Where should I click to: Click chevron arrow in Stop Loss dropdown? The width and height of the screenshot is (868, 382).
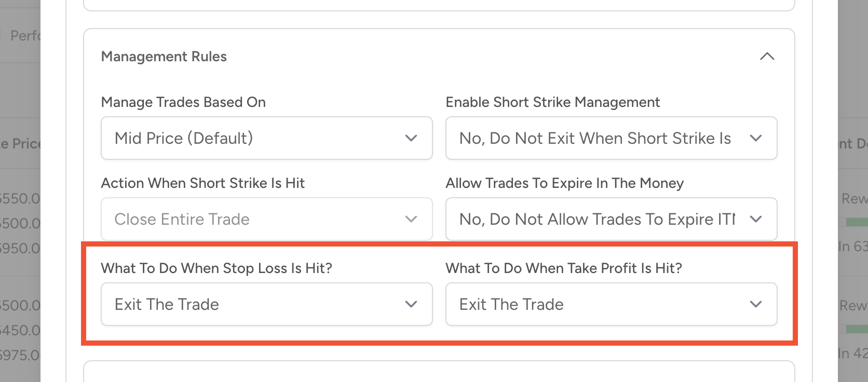[411, 304]
